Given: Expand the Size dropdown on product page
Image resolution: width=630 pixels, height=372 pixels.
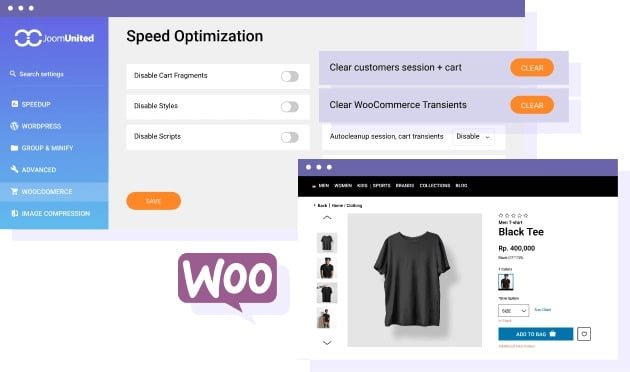Looking at the screenshot, I should coord(513,311).
